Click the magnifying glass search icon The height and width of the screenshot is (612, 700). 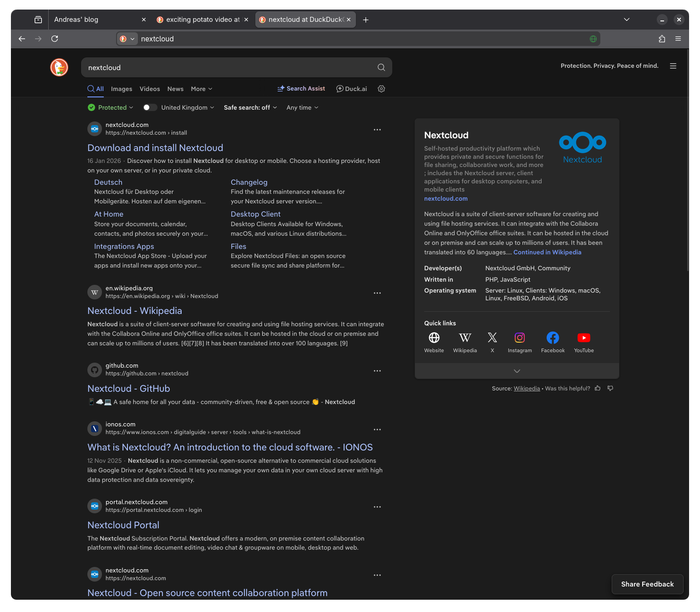point(381,67)
